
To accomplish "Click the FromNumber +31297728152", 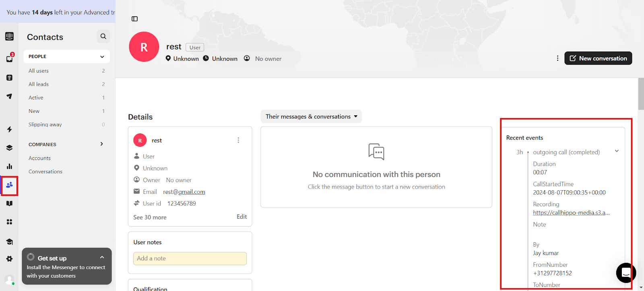I will (552, 273).
